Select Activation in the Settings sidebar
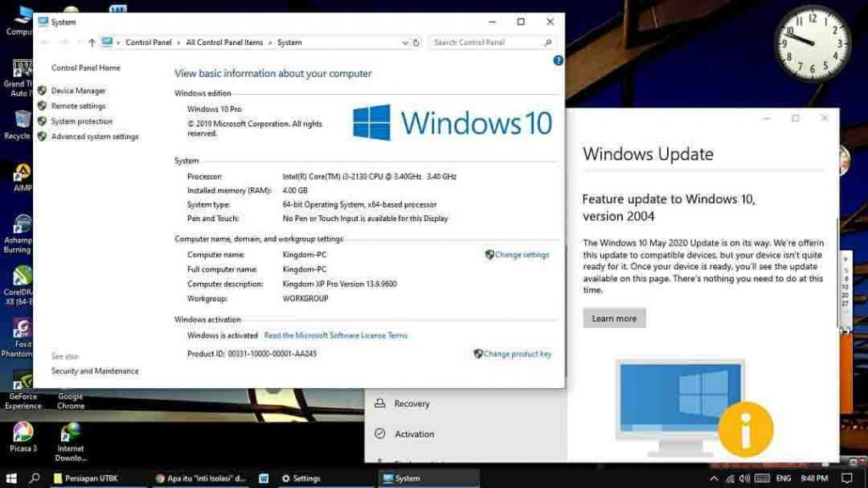This screenshot has height=488, width=868. tap(413, 434)
